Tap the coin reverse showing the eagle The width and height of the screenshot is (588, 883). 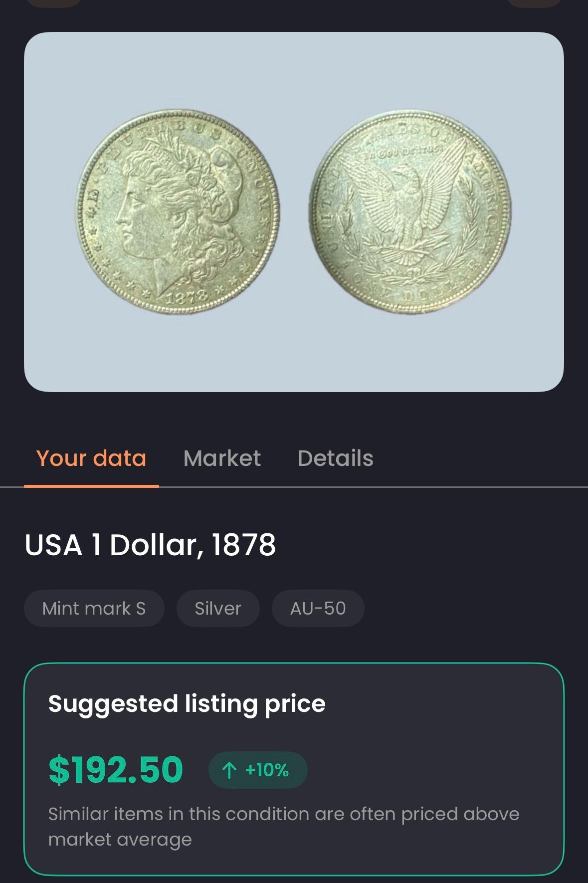pyautogui.click(x=410, y=212)
